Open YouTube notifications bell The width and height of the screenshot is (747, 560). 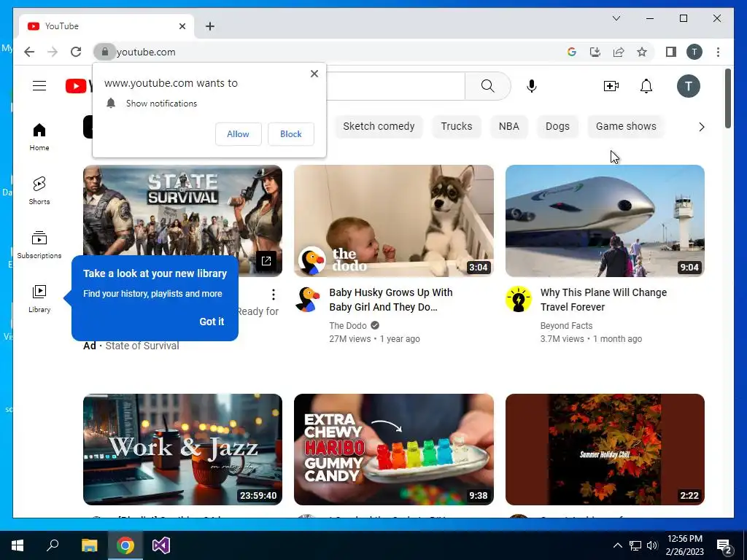pyautogui.click(x=646, y=86)
